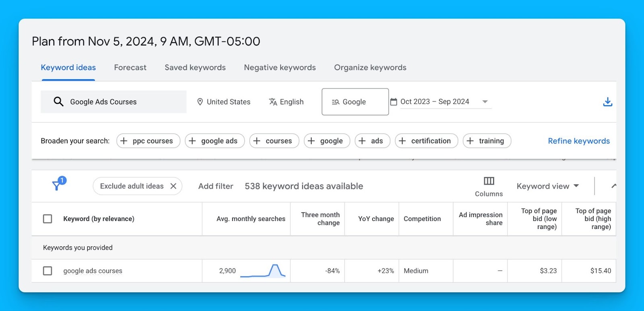Screen dimensions: 644x311
Task: Click plus icon on ppc courses chip
Action: tap(124, 141)
